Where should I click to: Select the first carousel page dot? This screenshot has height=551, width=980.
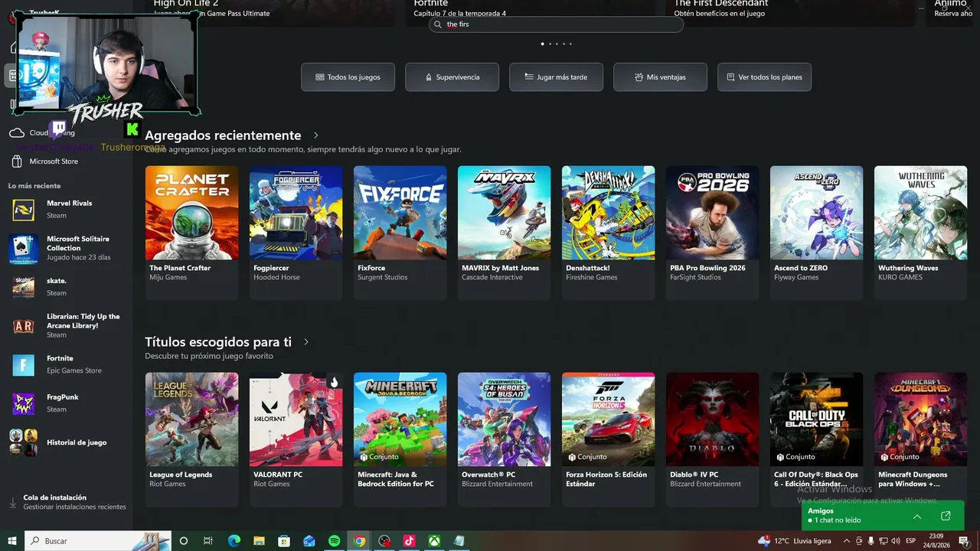pos(542,44)
